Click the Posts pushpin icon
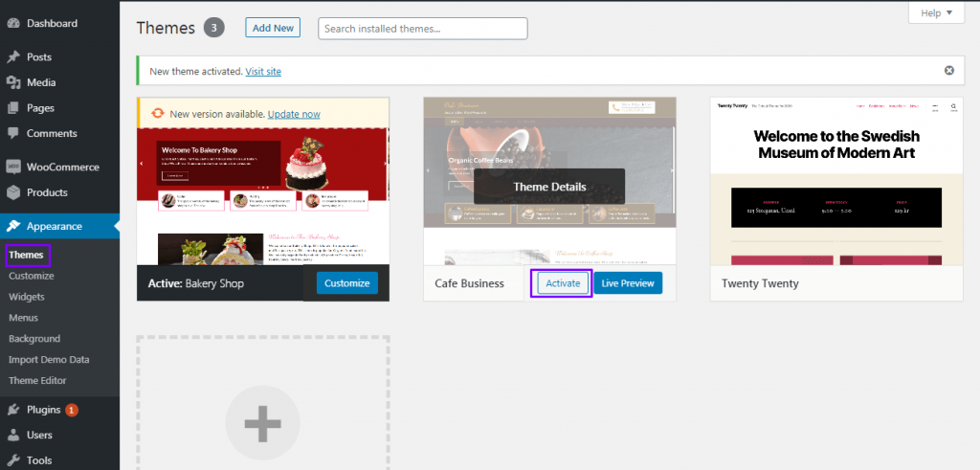Screen dimensions: 980x470 point(13,57)
